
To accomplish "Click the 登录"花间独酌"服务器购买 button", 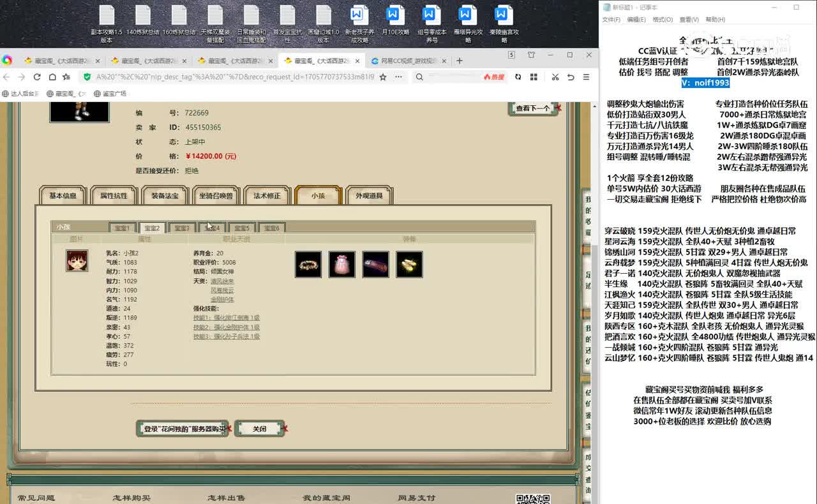I will click(x=183, y=429).
